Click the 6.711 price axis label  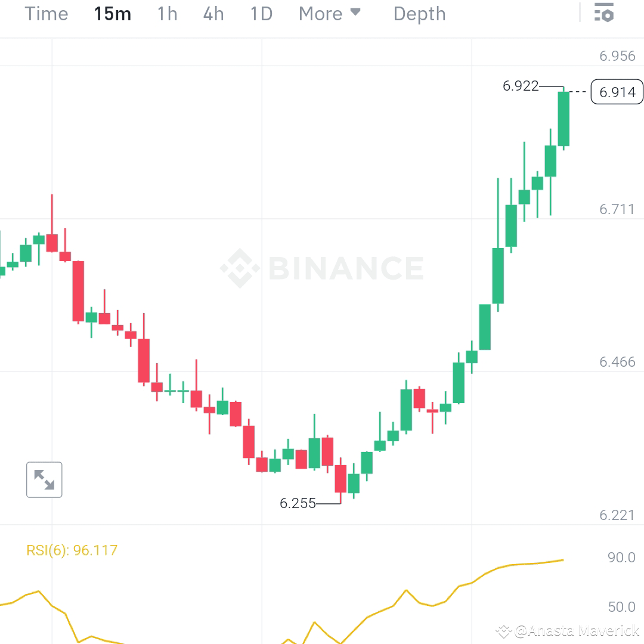[617, 209]
